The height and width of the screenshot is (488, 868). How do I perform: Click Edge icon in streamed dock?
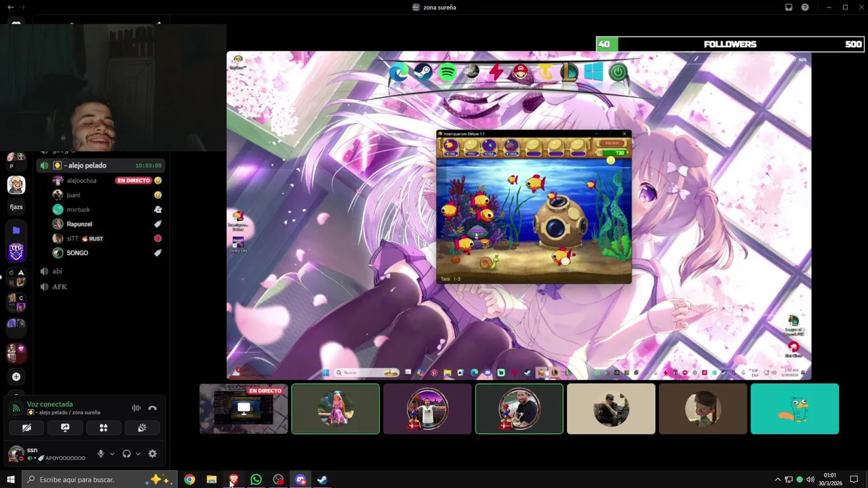pyautogui.click(x=399, y=72)
